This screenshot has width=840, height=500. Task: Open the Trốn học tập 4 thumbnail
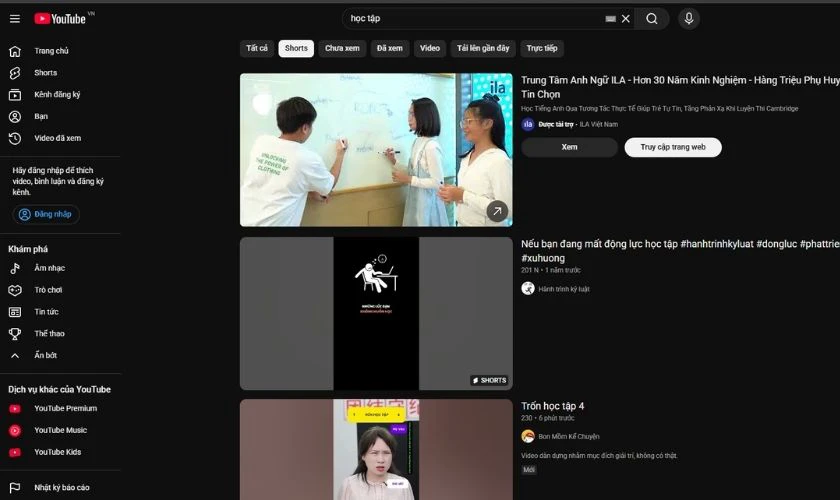376,450
